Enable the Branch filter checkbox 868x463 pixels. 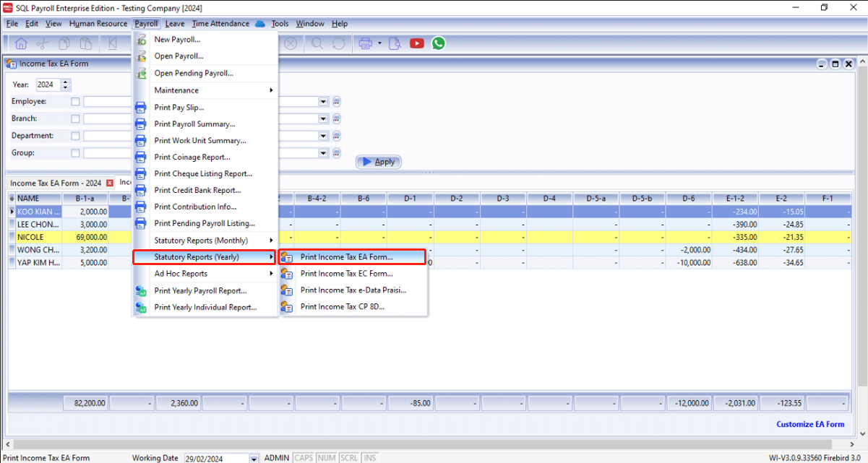pyautogui.click(x=75, y=119)
